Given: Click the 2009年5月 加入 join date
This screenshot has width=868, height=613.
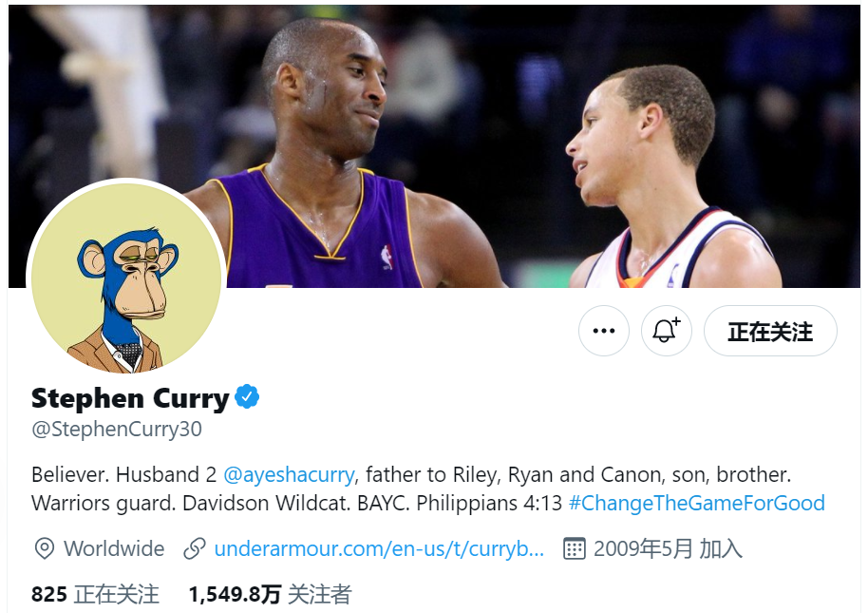Looking at the screenshot, I should pos(668,548).
